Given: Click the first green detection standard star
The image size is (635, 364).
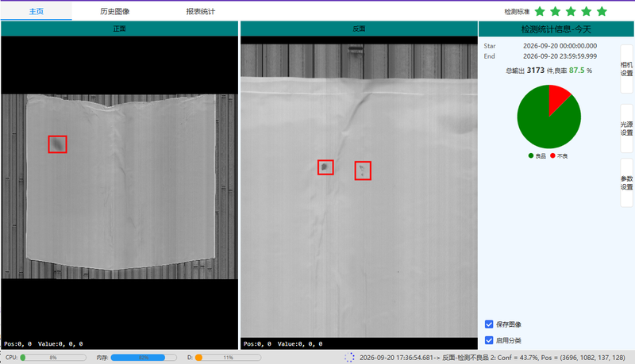Looking at the screenshot, I should pos(540,11).
